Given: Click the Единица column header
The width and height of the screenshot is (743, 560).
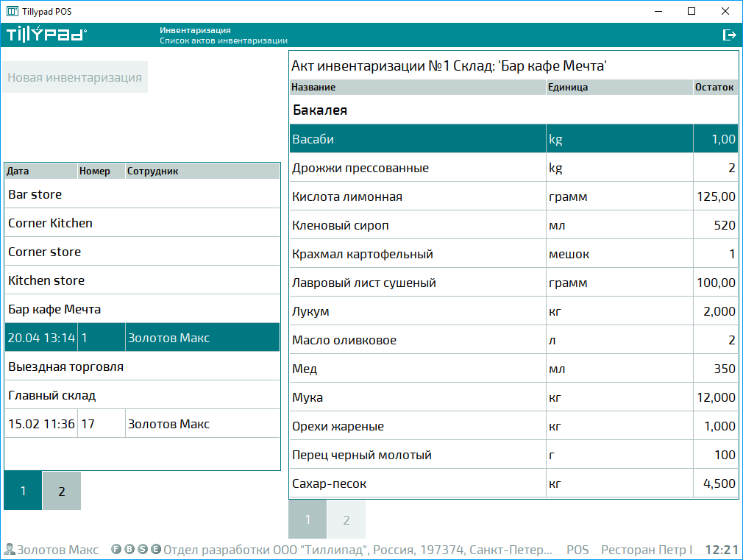Looking at the screenshot, I should tap(620, 88).
